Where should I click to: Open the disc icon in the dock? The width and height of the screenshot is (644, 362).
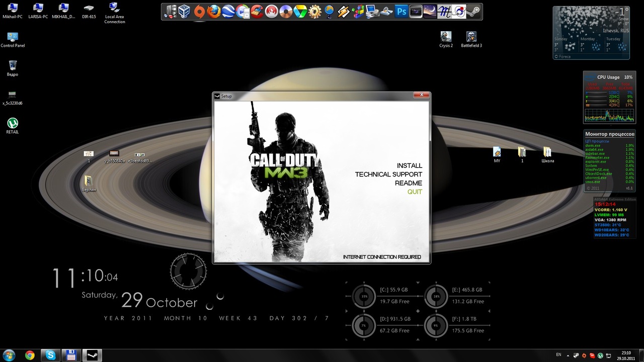click(286, 12)
